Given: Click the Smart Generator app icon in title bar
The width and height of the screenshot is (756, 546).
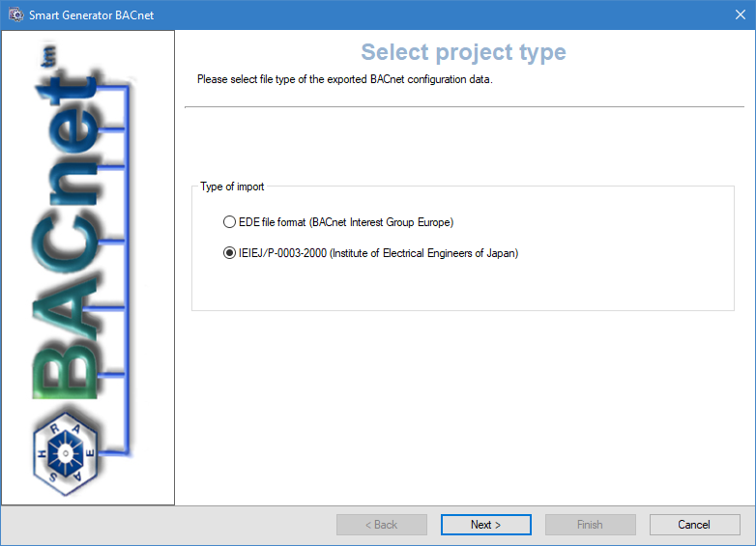Looking at the screenshot, I should pyautogui.click(x=15, y=14).
